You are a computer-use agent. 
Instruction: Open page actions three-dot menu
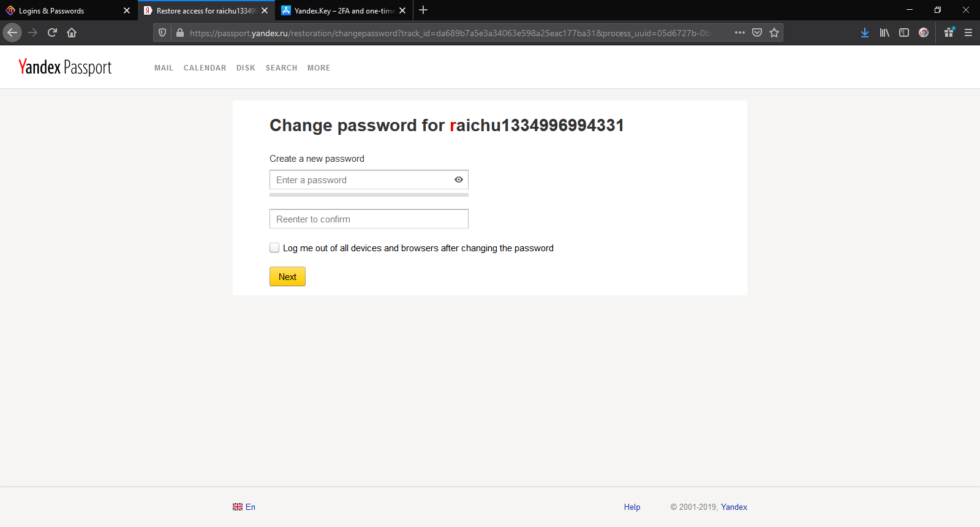pyautogui.click(x=740, y=32)
